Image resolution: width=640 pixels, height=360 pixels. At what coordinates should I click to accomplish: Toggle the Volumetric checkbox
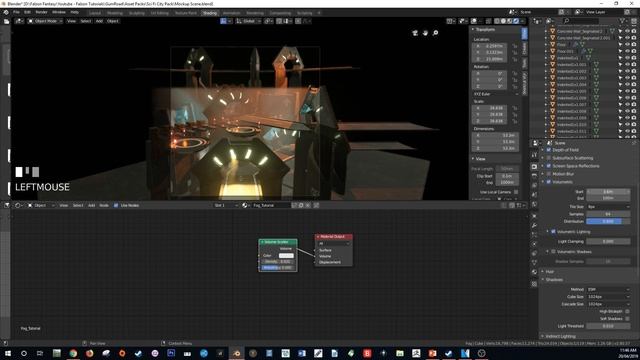pos(549,182)
